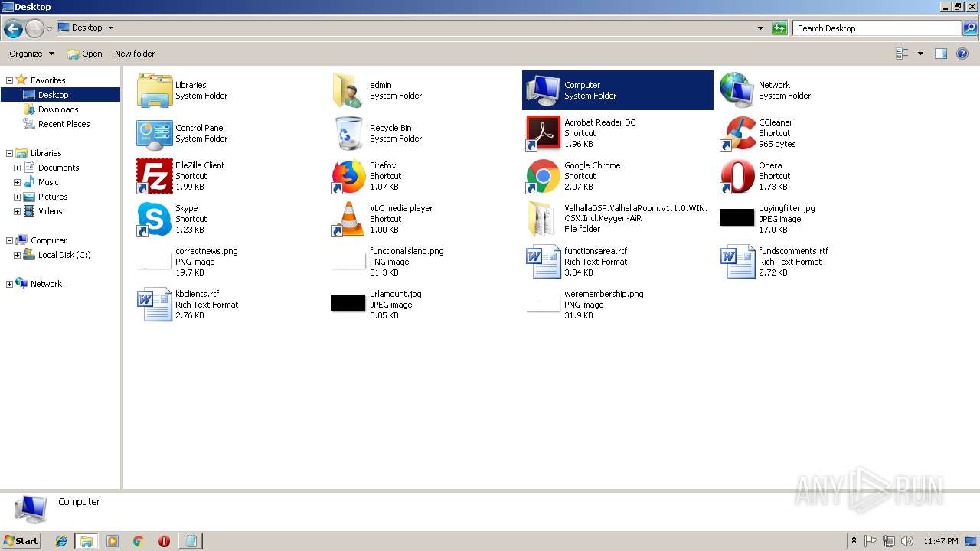Expand the Pictures library node
The height and width of the screenshot is (551, 980).
pos(17,197)
